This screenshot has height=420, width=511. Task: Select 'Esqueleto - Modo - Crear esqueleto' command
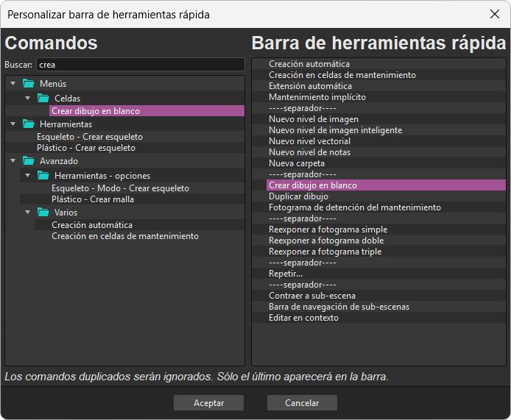120,188
